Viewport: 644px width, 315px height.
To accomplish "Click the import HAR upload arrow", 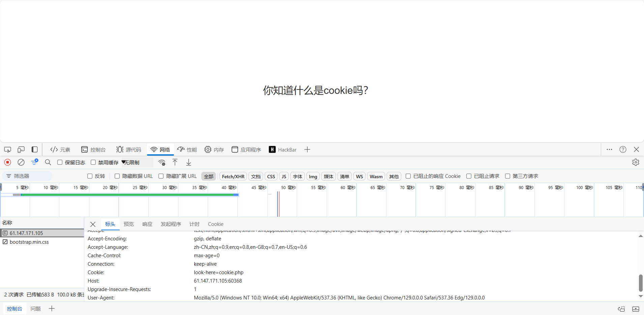I will [x=175, y=162].
